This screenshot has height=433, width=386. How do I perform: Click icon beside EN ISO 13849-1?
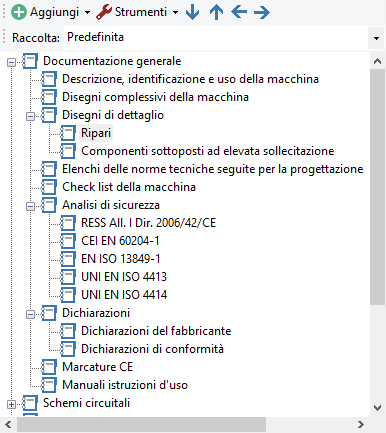pyautogui.click(x=68, y=259)
